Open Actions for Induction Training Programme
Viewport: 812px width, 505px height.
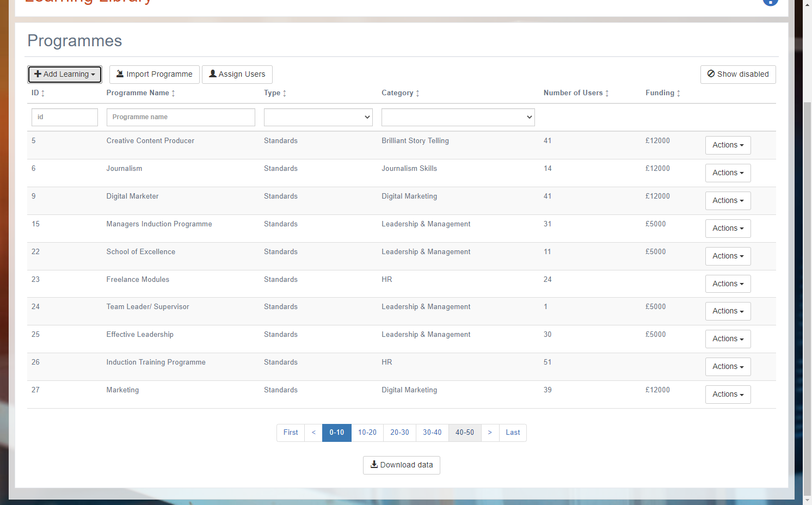click(x=728, y=367)
